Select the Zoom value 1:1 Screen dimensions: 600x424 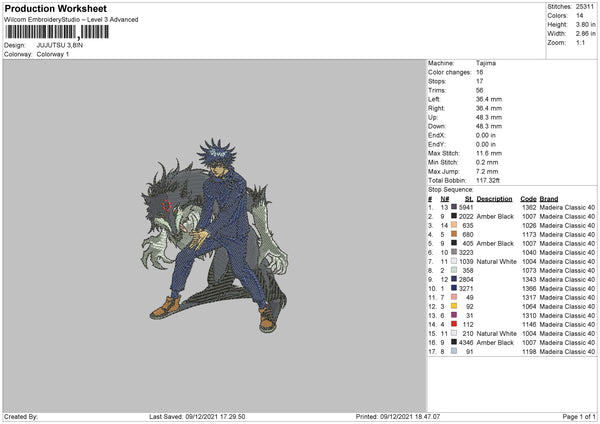(580, 42)
